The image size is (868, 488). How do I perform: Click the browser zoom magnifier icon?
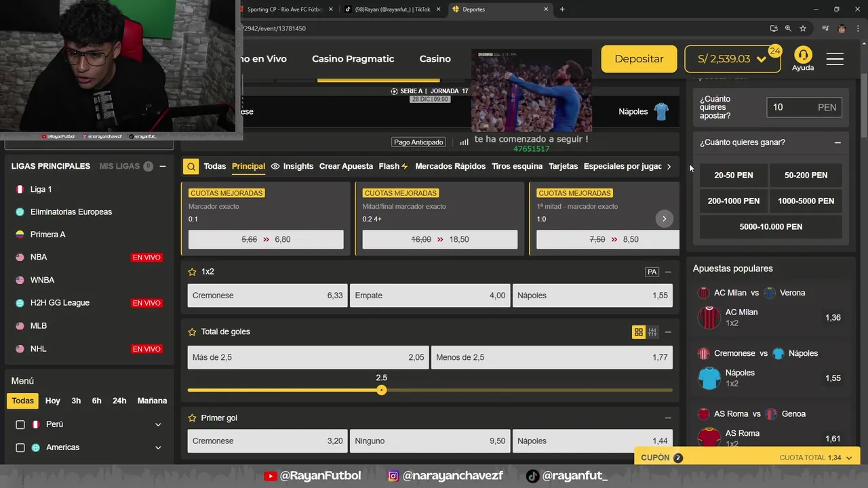(x=788, y=28)
